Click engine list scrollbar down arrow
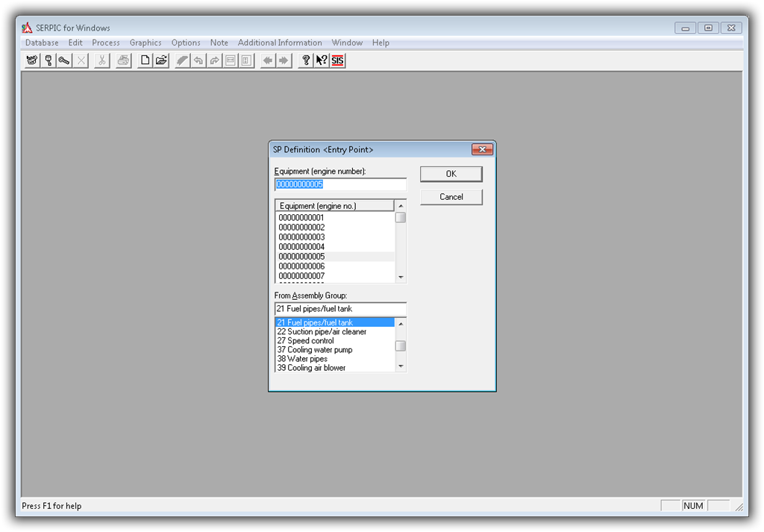Screen dimensions: 764x532 401,277
